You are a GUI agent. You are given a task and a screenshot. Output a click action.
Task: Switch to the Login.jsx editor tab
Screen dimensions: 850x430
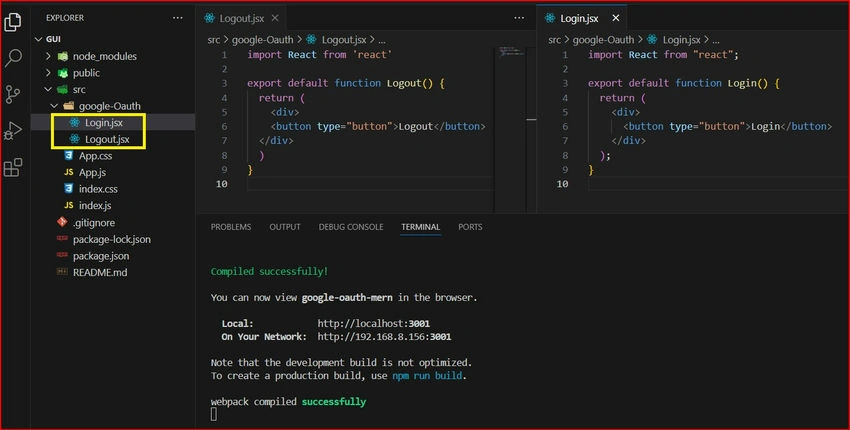coord(579,18)
